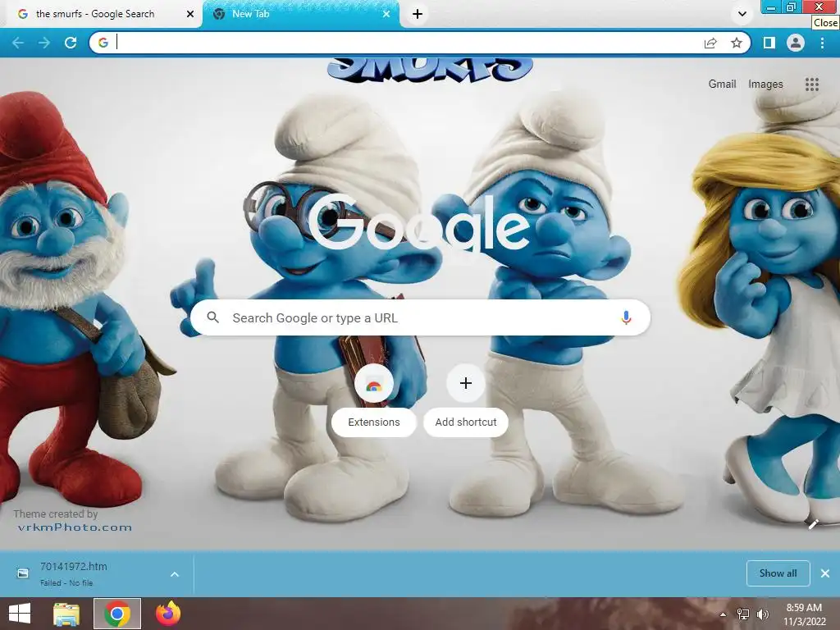Show all downloads
The height and width of the screenshot is (630, 840).
[x=778, y=573]
